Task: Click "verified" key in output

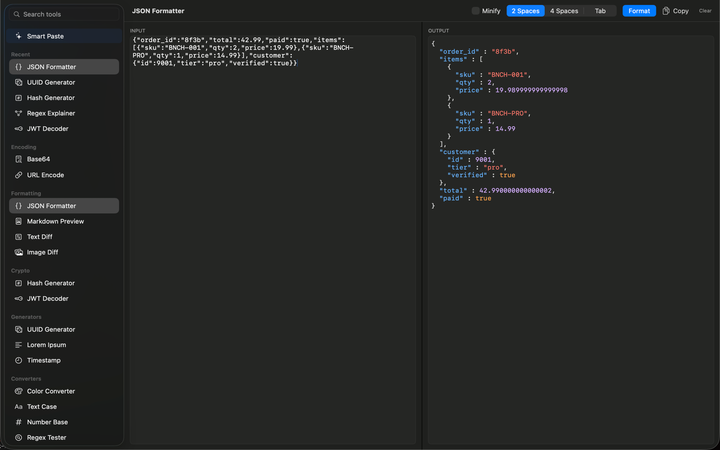Action: [467, 175]
